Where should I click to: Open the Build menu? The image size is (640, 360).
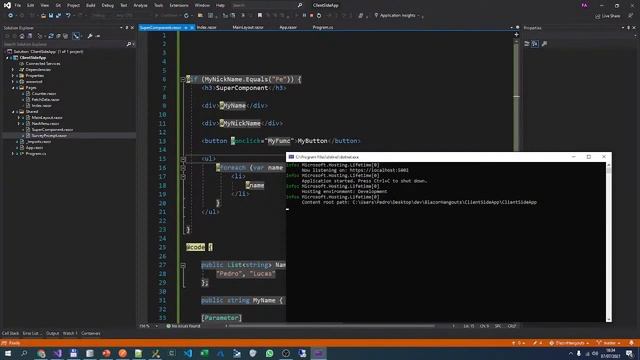pyautogui.click(x=90, y=5)
